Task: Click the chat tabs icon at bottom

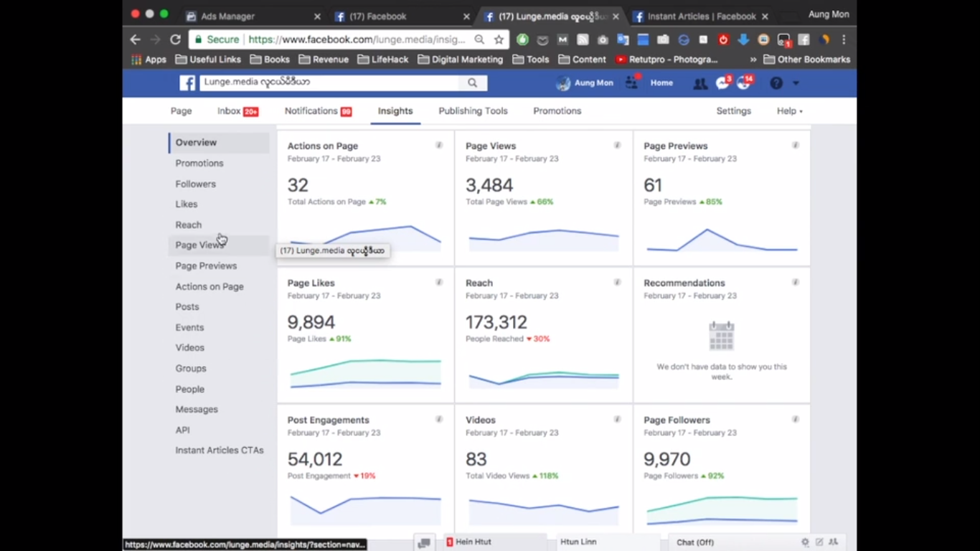Action: point(424,543)
